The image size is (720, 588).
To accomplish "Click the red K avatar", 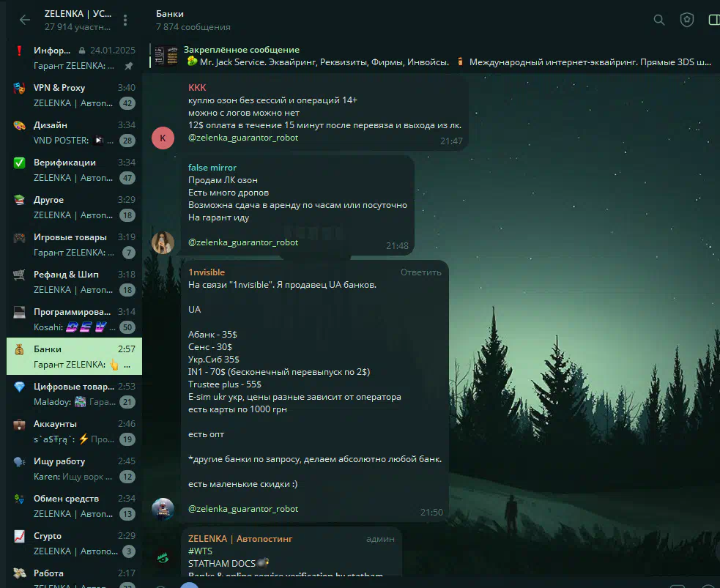I will click(x=163, y=138).
